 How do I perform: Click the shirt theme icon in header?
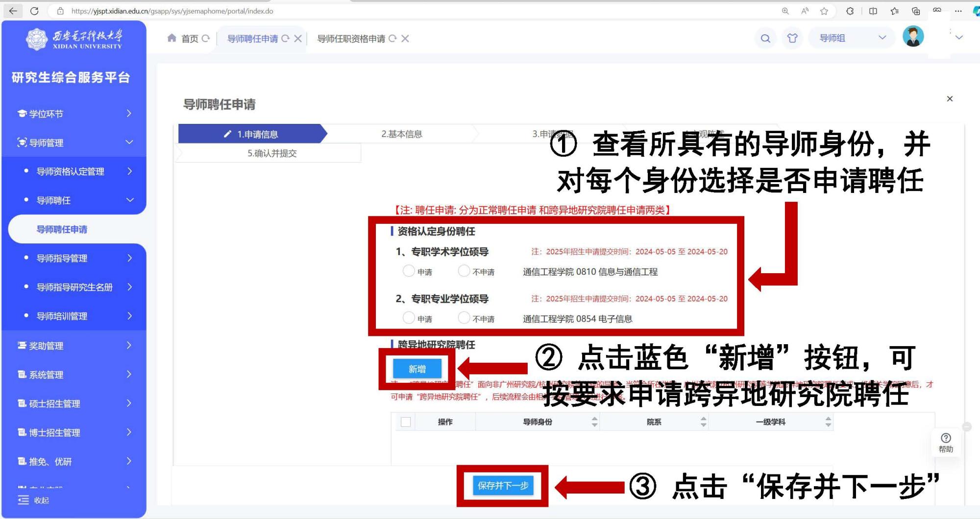pyautogui.click(x=792, y=38)
